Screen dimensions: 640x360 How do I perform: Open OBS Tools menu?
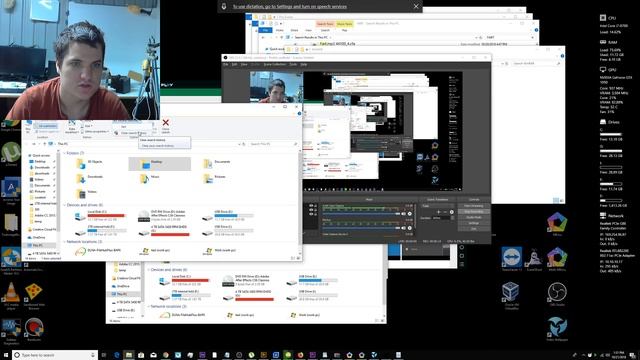coord(293,64)
